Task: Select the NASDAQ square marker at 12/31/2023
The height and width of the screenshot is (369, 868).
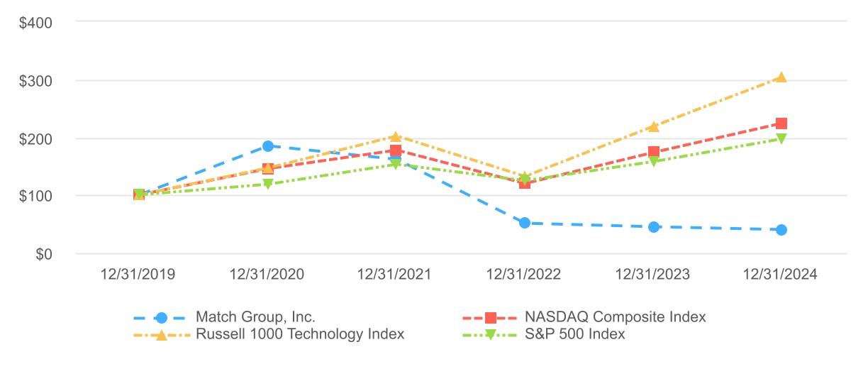Action: [653, 152]
